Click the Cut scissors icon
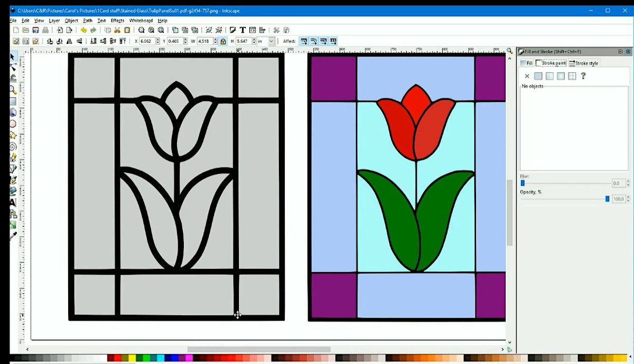Viewport: 634px width, 364px height. pyautogui.click(x=117, y=30)
